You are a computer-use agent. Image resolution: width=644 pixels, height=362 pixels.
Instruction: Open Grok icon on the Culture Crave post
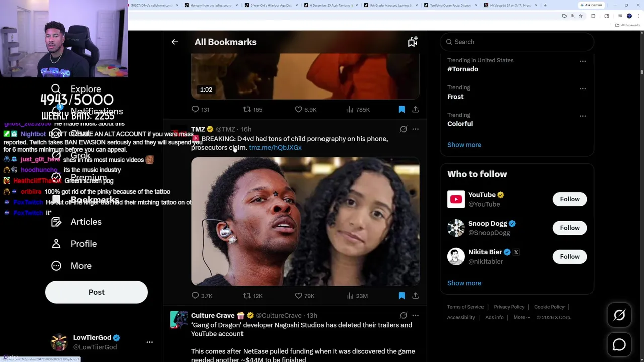pyautogui.click(x=404, y=315)
